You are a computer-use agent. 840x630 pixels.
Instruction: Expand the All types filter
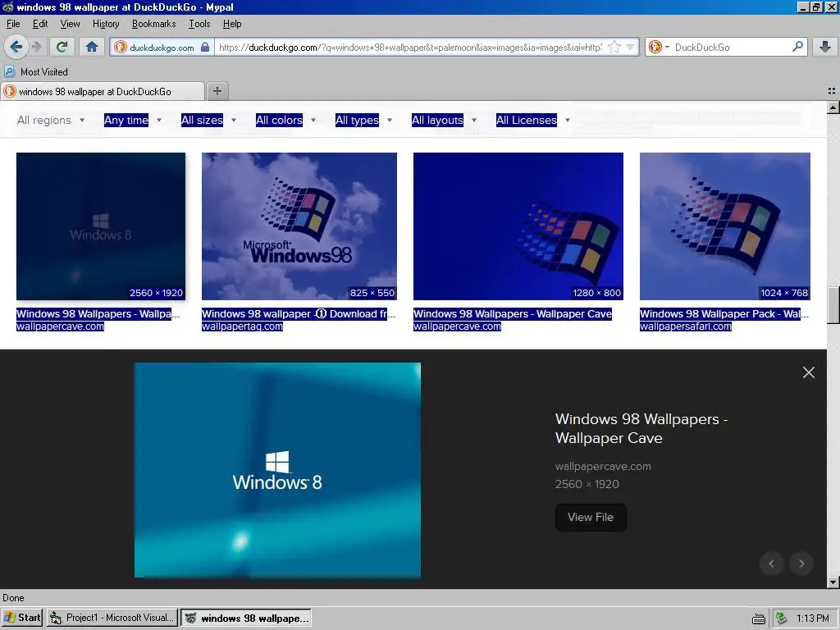click(x=363, y=120)
